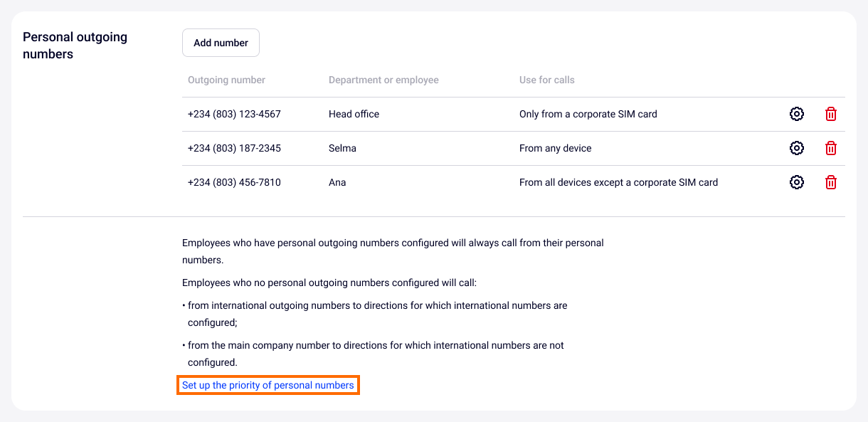Open settings gear for Selma's number
Viewport: 868px width, 422px height.
point(797,148)
